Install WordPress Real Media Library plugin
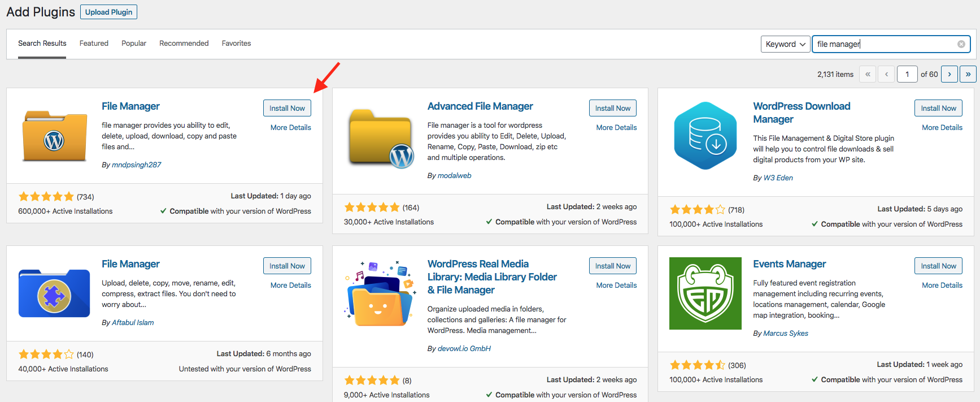Image resolution: width=980 pixels, height=402 pixels. [x=613, y=266]
